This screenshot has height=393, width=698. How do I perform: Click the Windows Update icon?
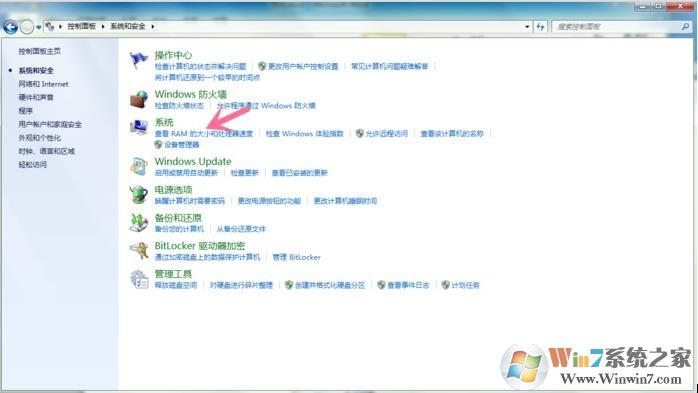138,166
